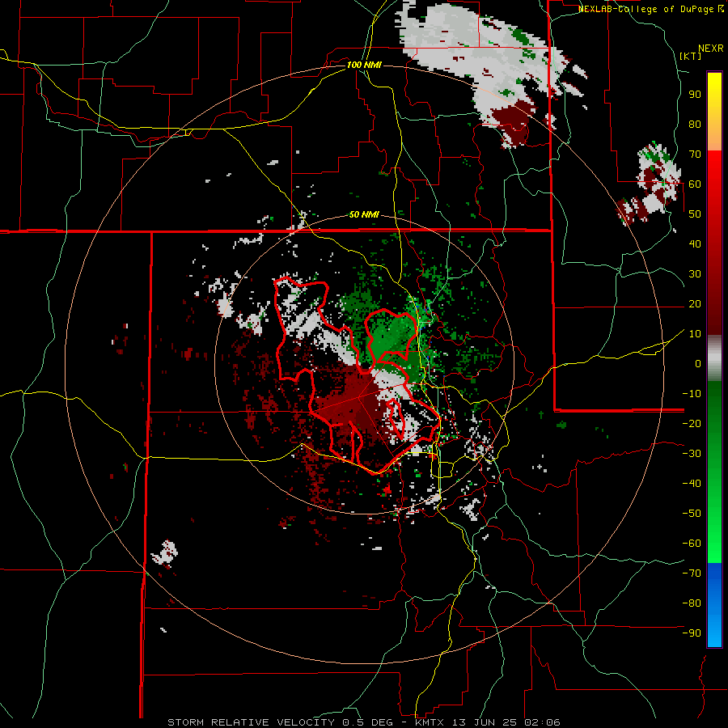This screenshot has height=728, width=728.
Task: Click the 90 value on the velocity scale
Action: tap(695, 95)
